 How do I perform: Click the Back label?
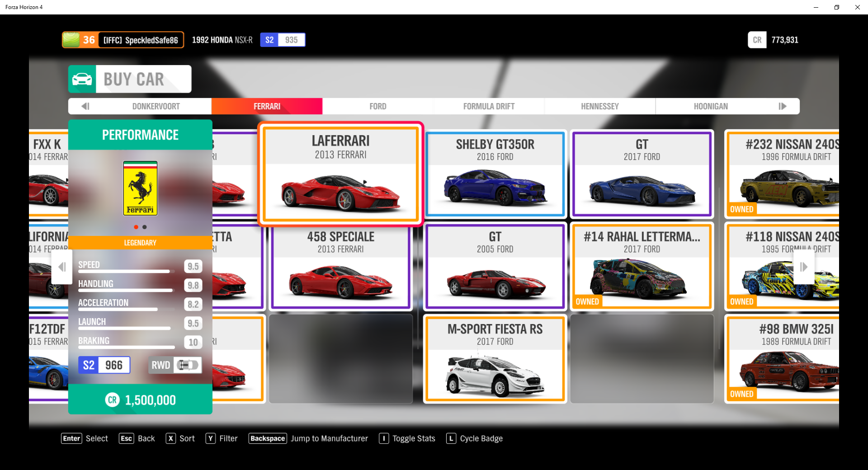(x=146, y=438)
